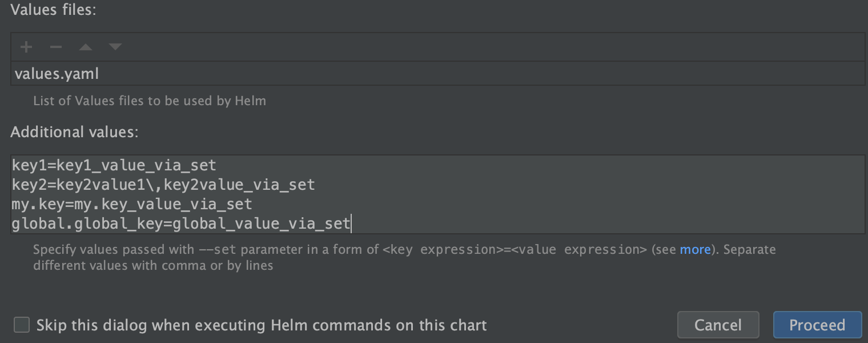The height and width of the screenshot is (343, 868).
Task: Open the 'more' documentation link
Action: click(695, 249)
